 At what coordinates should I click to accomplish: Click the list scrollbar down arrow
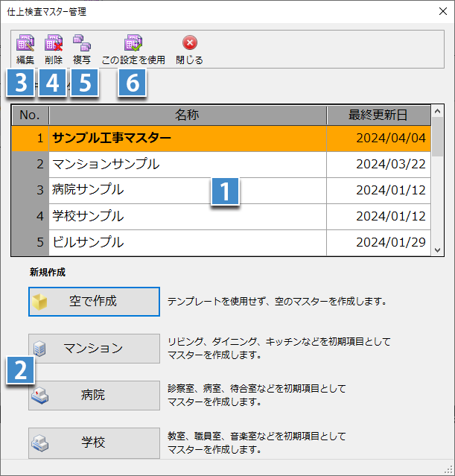437,250
